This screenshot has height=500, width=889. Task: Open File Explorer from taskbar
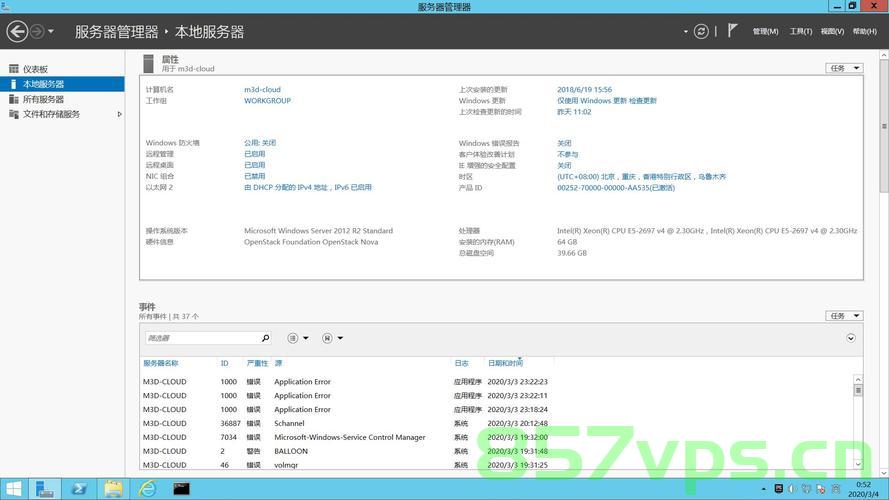[x=113, y=489]
